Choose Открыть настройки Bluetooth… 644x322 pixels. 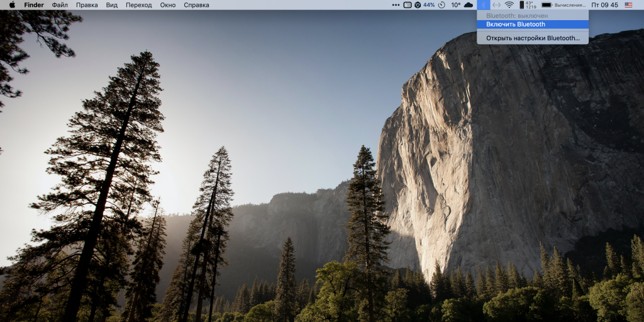click(x=533, y=38)
